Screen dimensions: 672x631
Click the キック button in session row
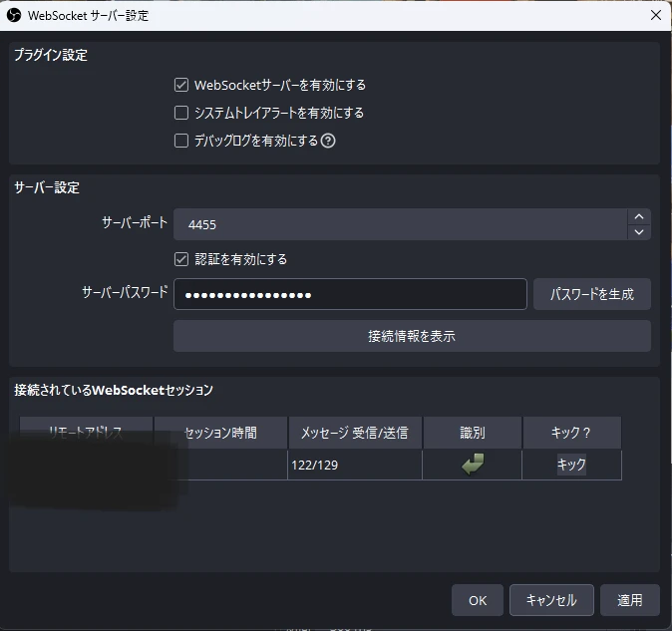[x=571, y=465]
